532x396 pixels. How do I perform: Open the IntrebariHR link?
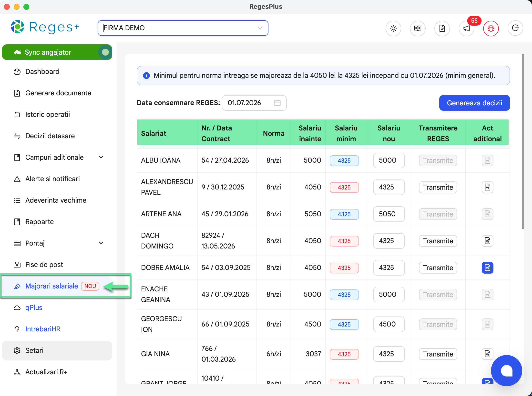coord(43,329)
